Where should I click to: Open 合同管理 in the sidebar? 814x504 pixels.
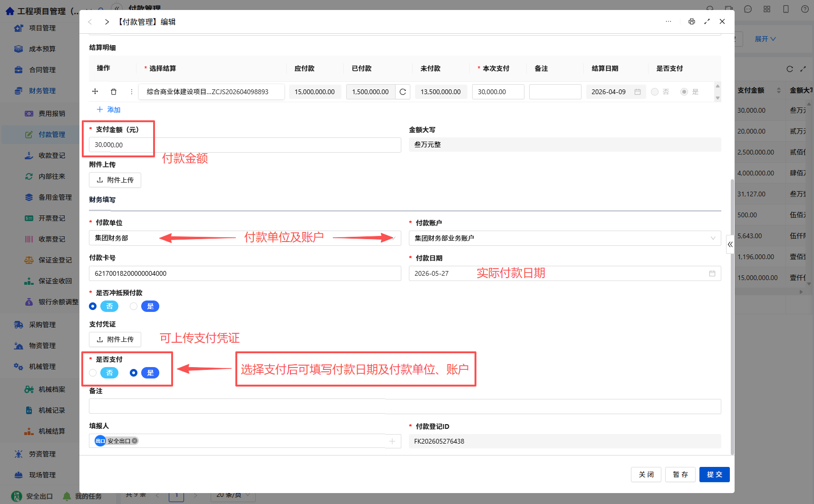tap(42, 70)
